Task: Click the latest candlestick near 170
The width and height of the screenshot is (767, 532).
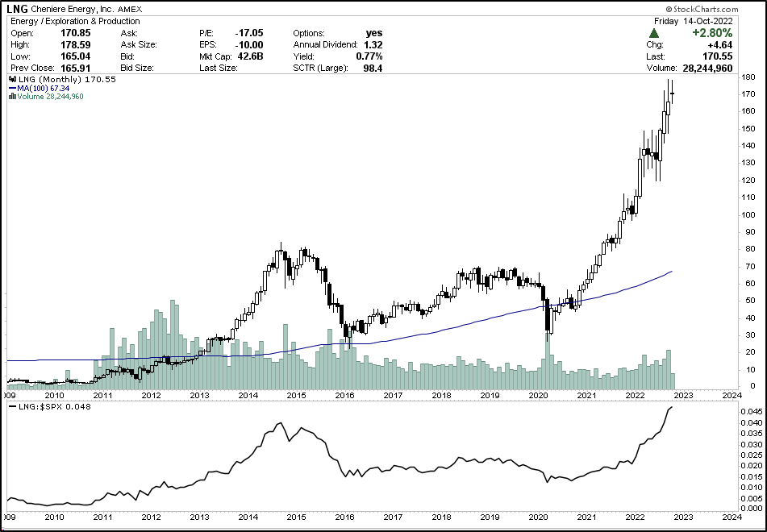Action: click(672, 93)
